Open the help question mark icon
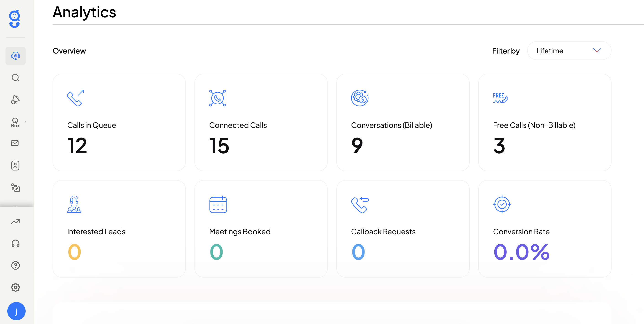This screenshot has height=324, width=644. pyautogui.click(x=16, y=265)
